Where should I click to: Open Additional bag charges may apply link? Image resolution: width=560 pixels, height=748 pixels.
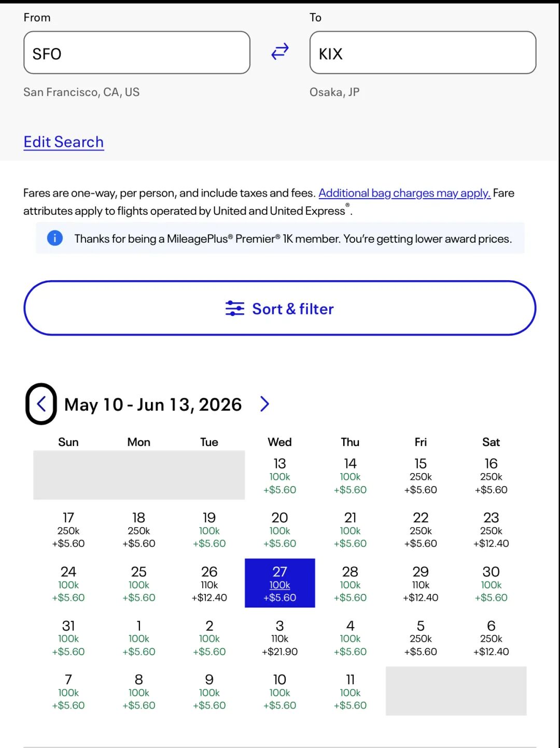click(404, 193)
